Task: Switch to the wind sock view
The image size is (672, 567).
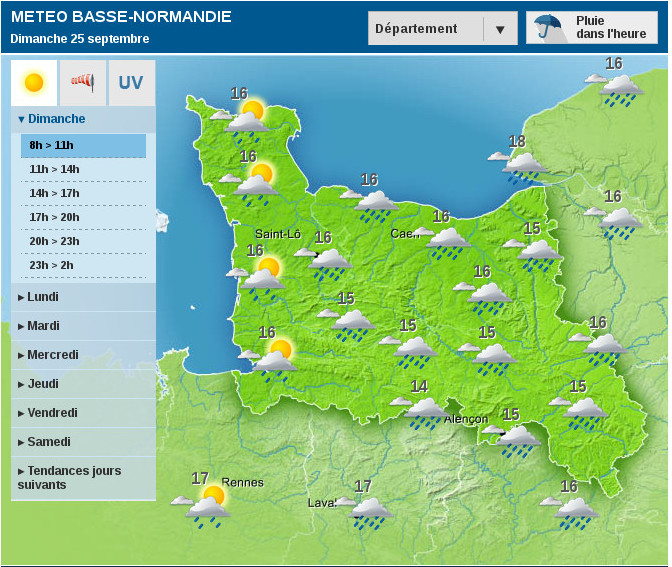Action: point(82,82)
